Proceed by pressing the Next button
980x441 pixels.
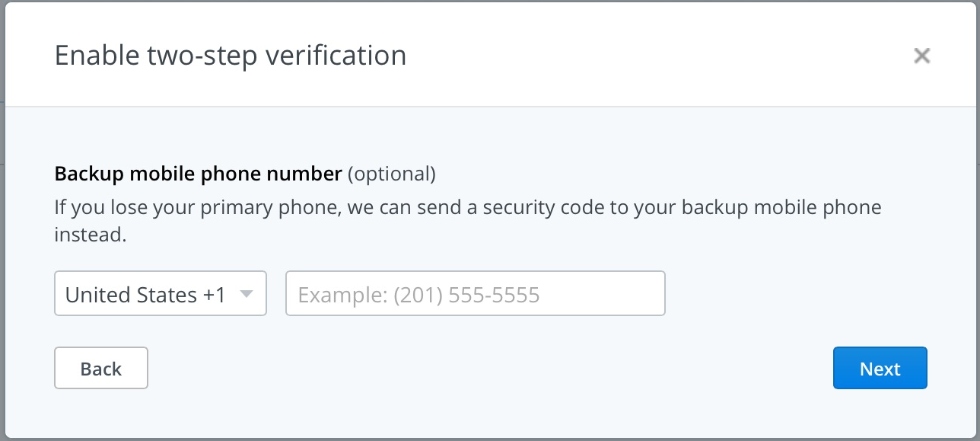pyautogui.click(x=880, y=369)
